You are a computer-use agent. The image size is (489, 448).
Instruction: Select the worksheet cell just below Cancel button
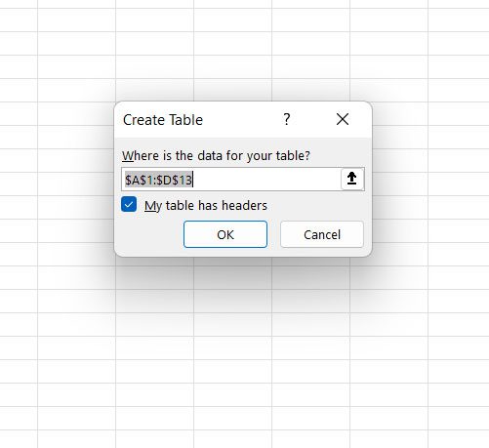[310, 277]
